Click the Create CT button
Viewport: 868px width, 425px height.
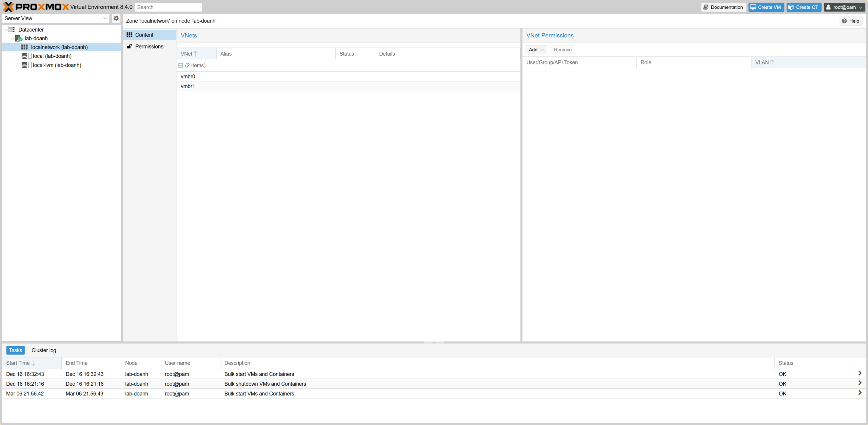(803, 7)
